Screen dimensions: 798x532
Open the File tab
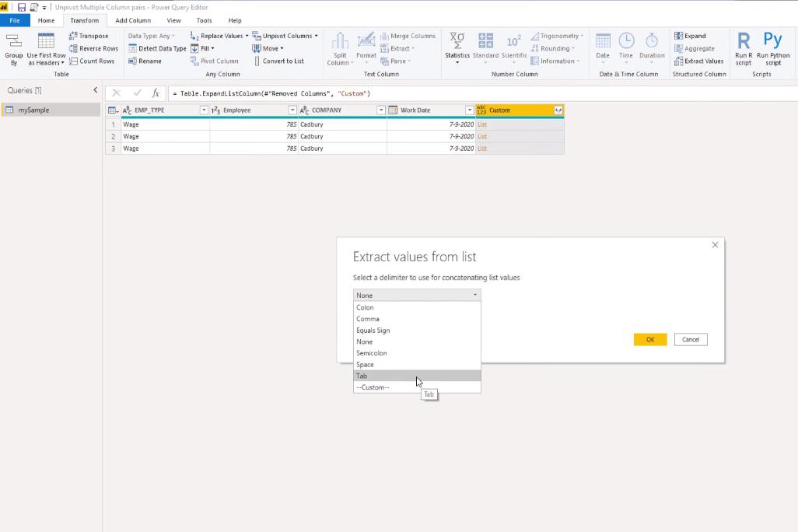(x=15, y=20)
